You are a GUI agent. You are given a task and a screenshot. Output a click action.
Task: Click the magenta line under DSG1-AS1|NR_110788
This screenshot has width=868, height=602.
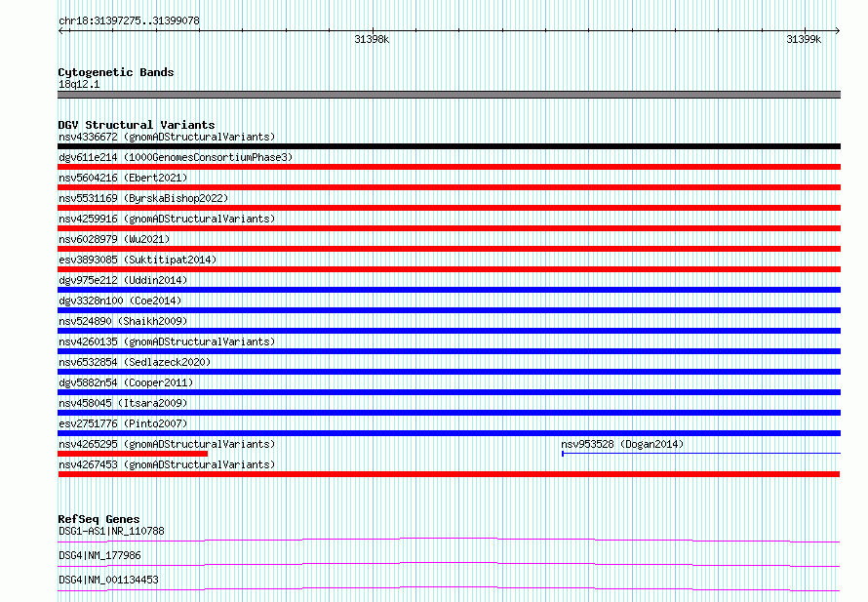pyautogui.click(x=449, y=540)
